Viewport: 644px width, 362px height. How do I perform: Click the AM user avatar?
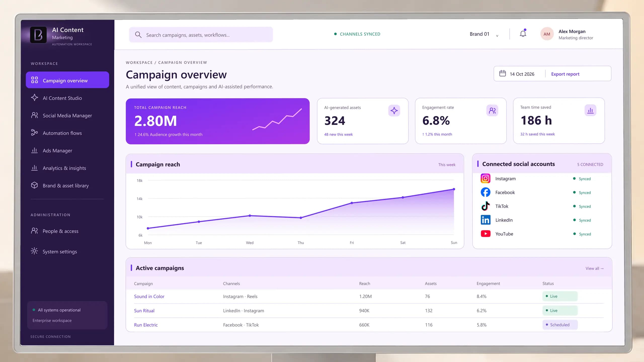pos(547,34)
